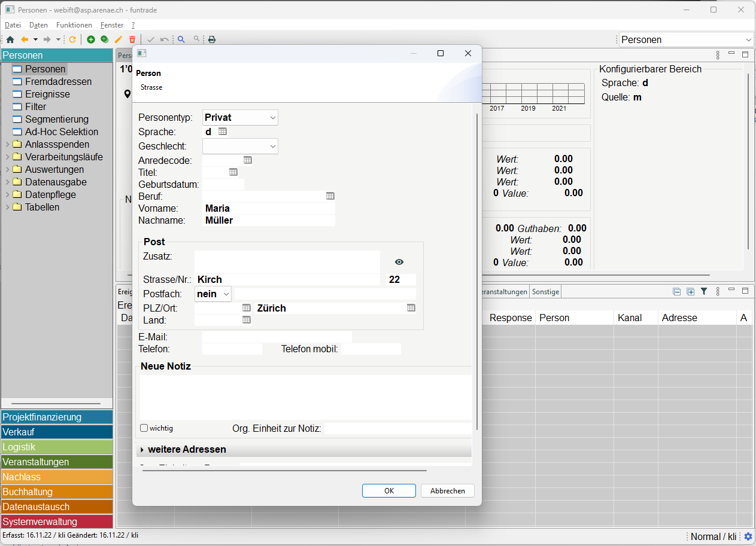Open the lookup table icon next to Sprache

click(223, 132)
